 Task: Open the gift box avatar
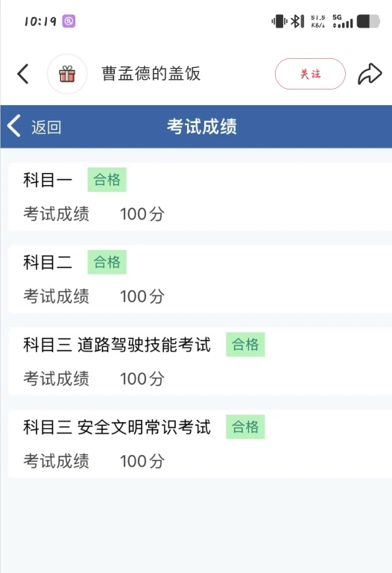coord(67,74)
